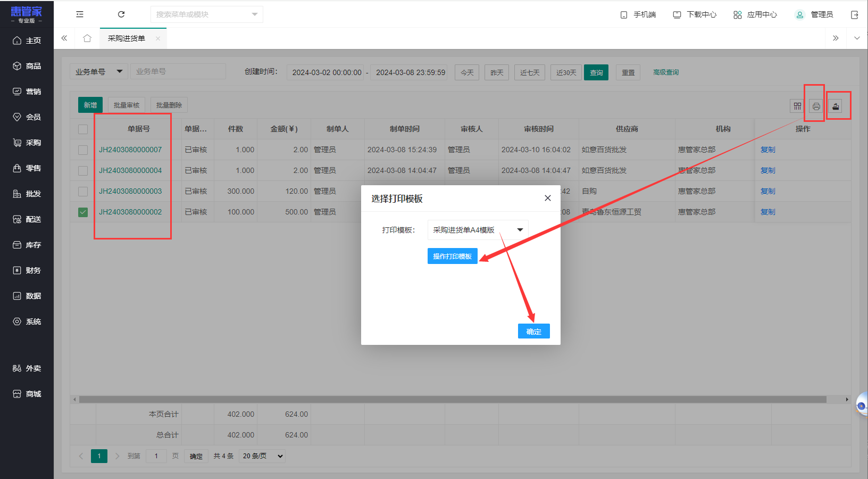Confirm the print template with 确定
Viewport: 868px width, 479px height.
[534, 331]
